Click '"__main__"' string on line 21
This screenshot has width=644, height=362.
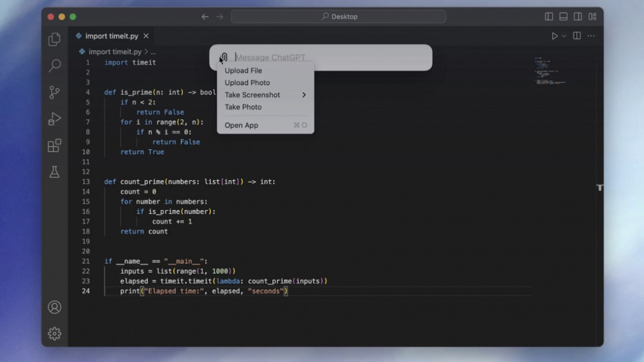184,261
